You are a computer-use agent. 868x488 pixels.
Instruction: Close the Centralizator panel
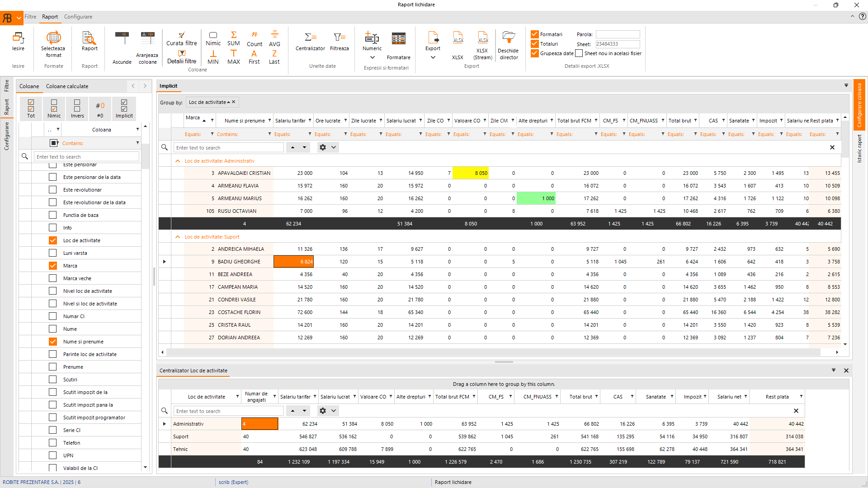click(x=846, y=371)
